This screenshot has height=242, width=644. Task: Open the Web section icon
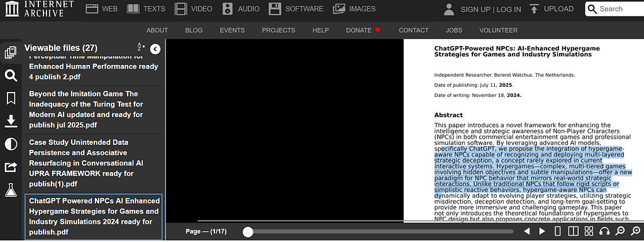92,9
